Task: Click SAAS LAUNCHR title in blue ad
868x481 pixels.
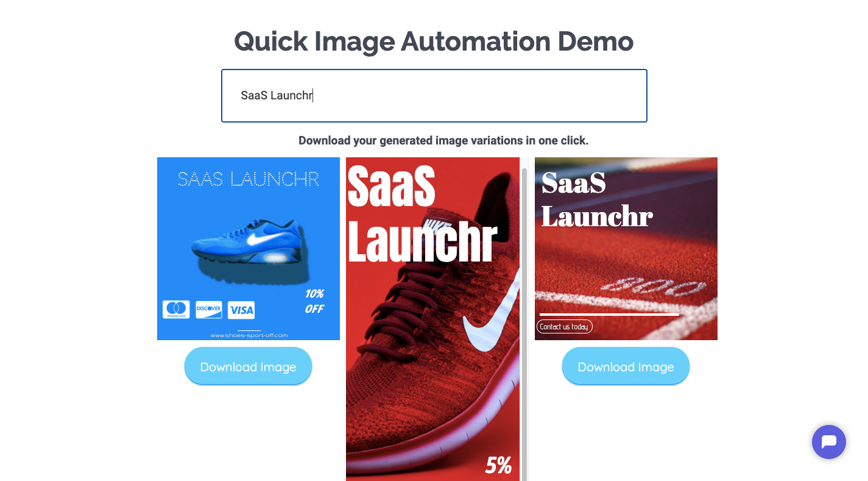Action: coord(249,179)
